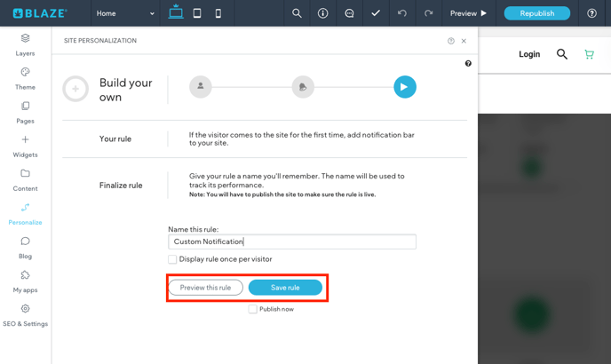
Task: Expand the Home page dropdown
Action: point(124,13)
